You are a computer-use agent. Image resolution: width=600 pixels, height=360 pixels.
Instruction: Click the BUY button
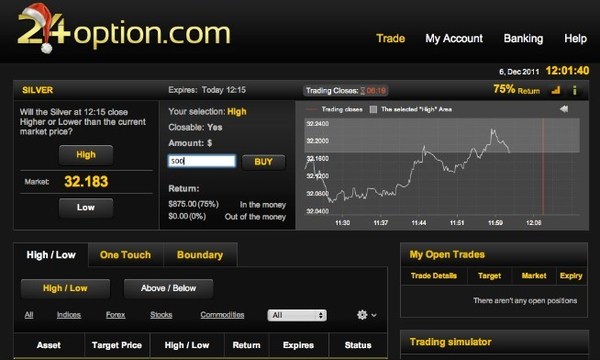pyautogui.click(x=263, y=162)
